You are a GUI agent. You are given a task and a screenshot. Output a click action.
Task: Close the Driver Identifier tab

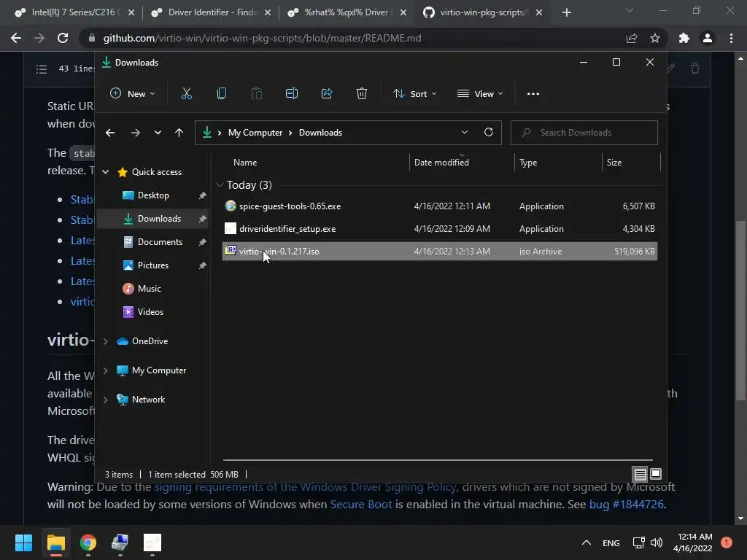268,12
